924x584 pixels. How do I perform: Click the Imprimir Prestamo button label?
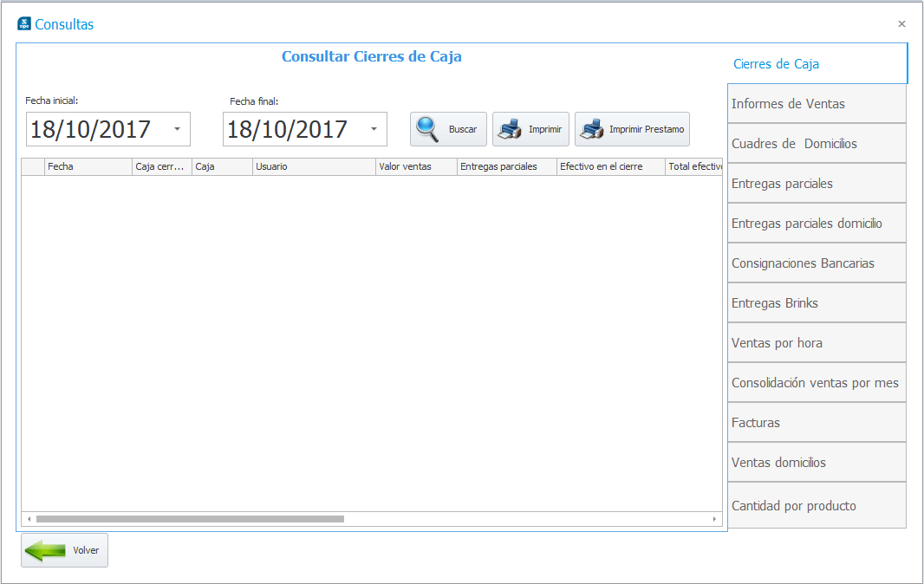pos(647,129)
